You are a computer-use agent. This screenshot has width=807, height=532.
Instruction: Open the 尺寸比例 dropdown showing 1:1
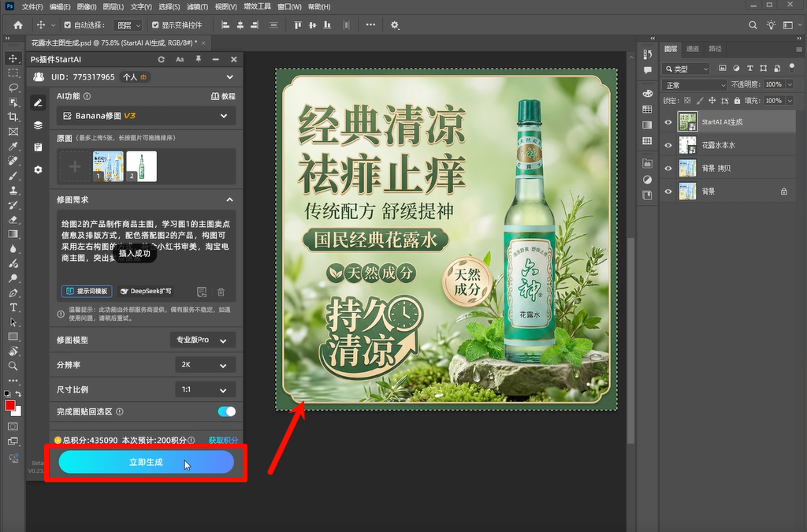pos(205,389)
